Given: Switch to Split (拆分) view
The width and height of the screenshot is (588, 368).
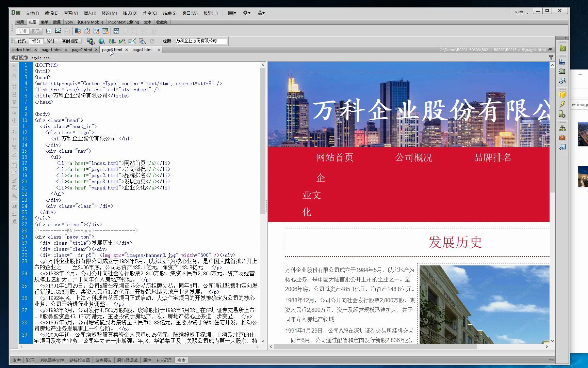Looking at the screenshot, I should coord(36,41).
